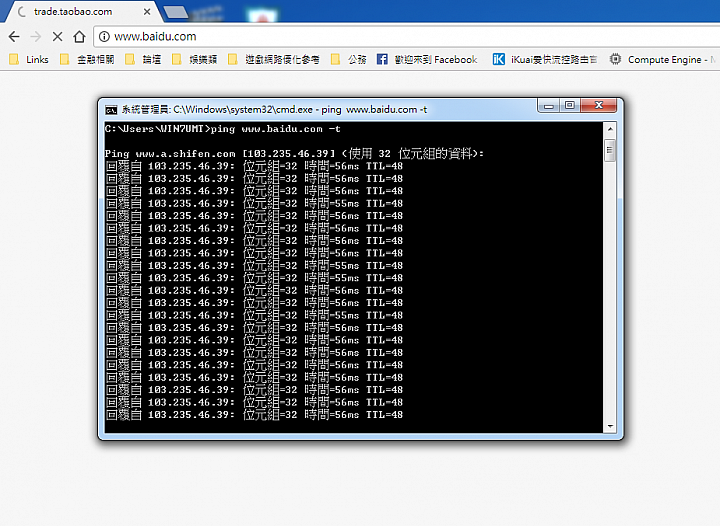
Task: Open the 論壇 bookmark folder
Action: pos(144,59)
